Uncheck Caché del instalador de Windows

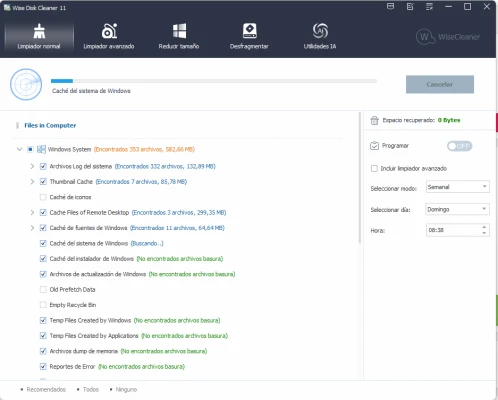pyautogui.click(x=43, y=259)
